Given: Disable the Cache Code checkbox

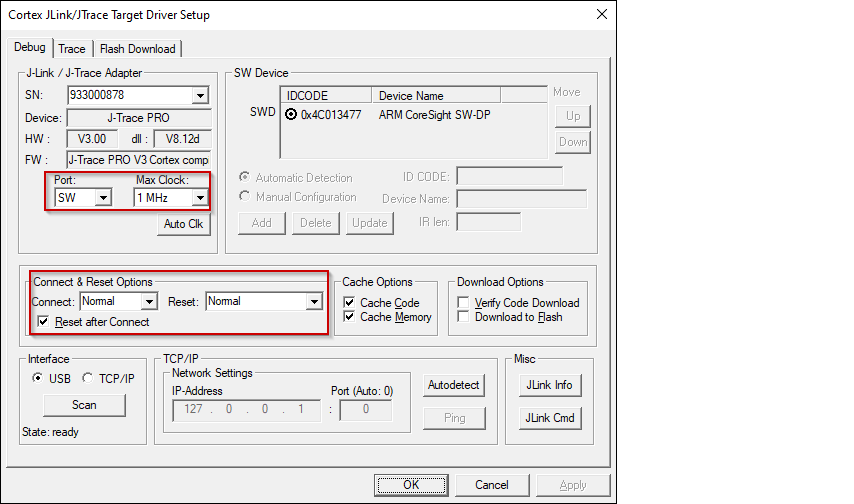Looking at the screenshot, I should 349,303.
